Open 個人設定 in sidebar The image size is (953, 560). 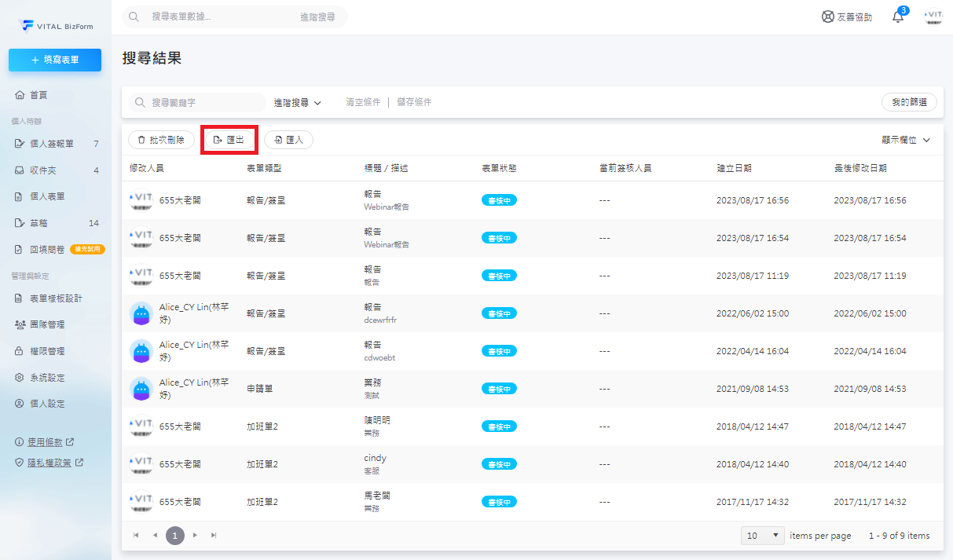[x=47, y=404]
